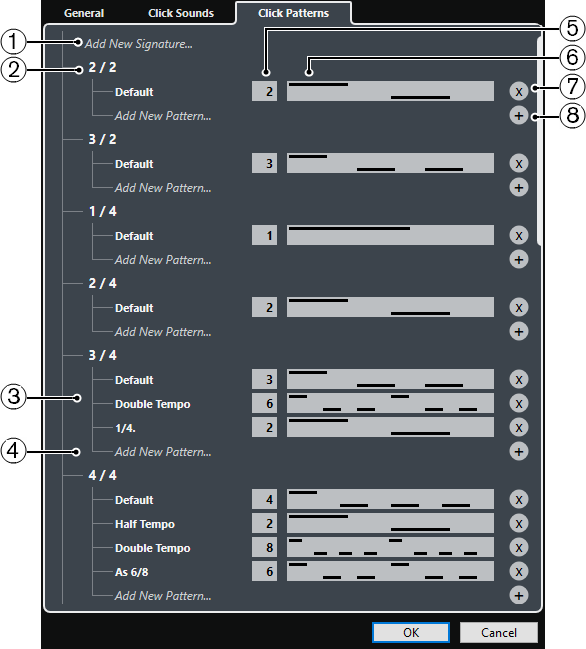Remove the 3/4 Double Tempo pattern
This screenshot has height=649, width=586.
point(519,404)
